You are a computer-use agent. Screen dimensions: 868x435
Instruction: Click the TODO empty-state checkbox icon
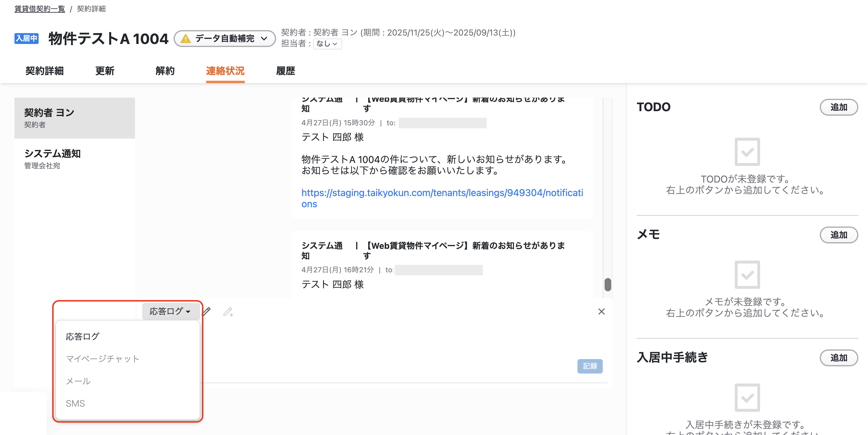[x=747, y=152]
